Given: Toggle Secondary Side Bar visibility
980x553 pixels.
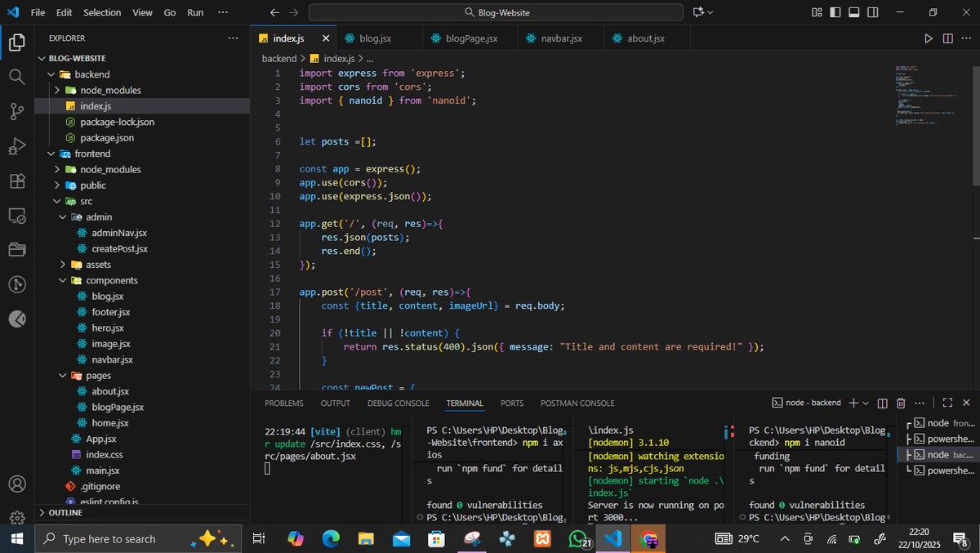Looking at the screenshot, I should 873,12.
